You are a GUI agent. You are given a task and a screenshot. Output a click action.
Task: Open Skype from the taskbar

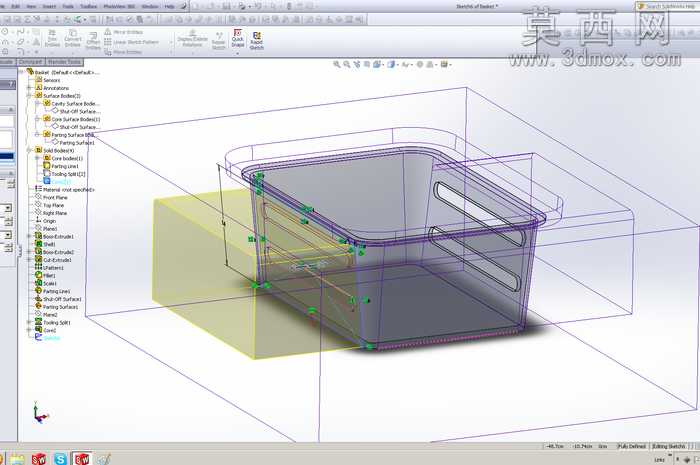(x=60, y=458)
